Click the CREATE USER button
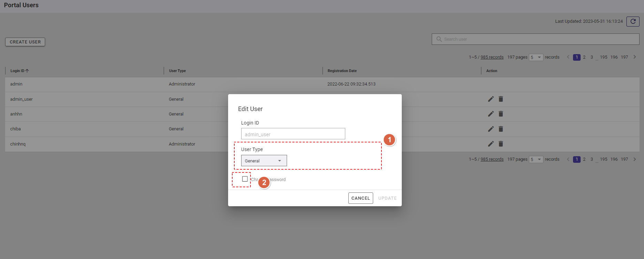644x259 pixels. (25, 42)
